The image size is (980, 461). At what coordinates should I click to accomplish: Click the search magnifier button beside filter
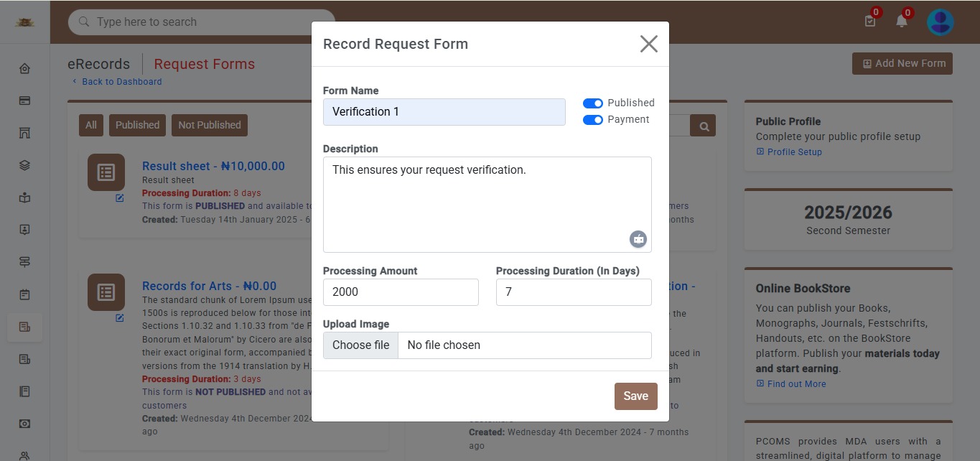(x=704, y=126)
